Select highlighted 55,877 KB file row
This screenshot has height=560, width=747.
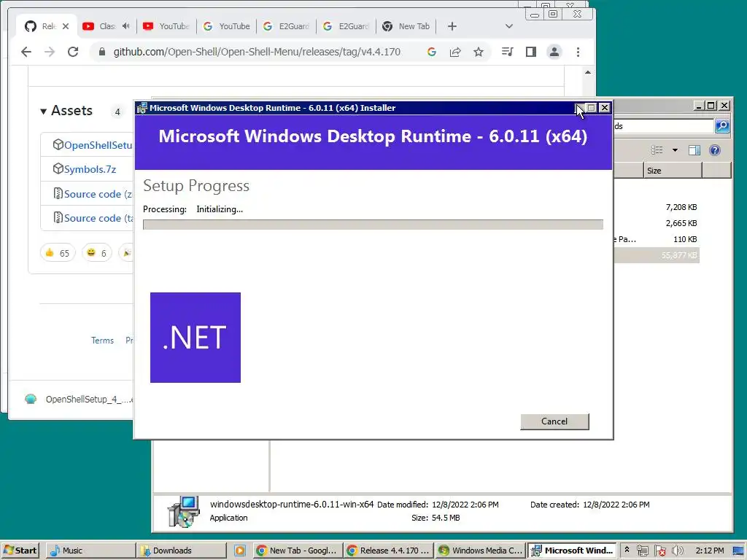tap(657, 255)
